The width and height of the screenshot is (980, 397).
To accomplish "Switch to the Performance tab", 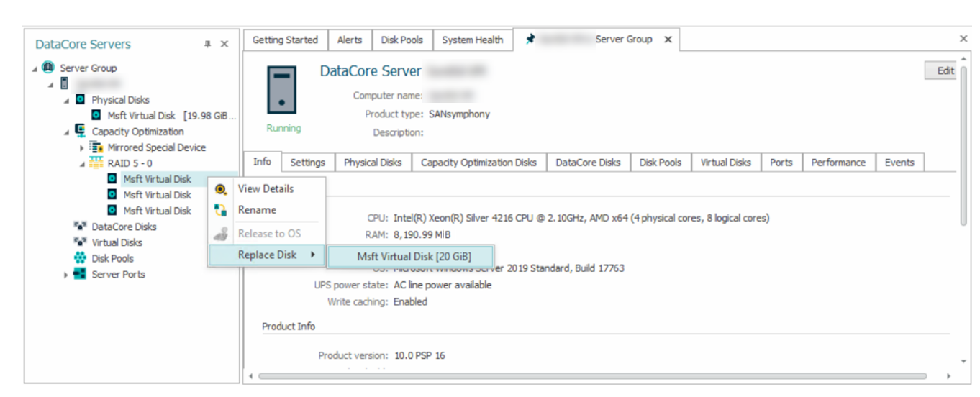I will [838, 163].
